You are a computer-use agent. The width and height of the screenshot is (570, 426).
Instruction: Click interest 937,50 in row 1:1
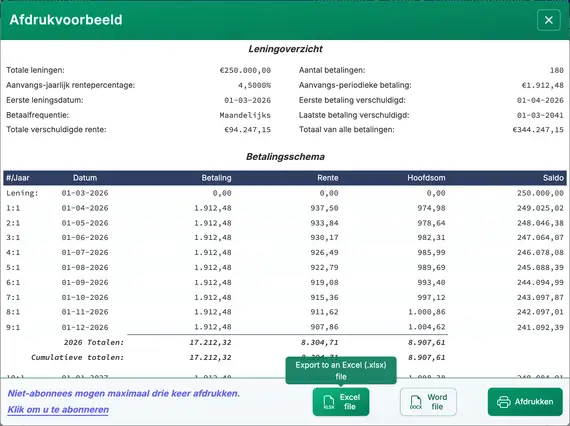point(324,208)
